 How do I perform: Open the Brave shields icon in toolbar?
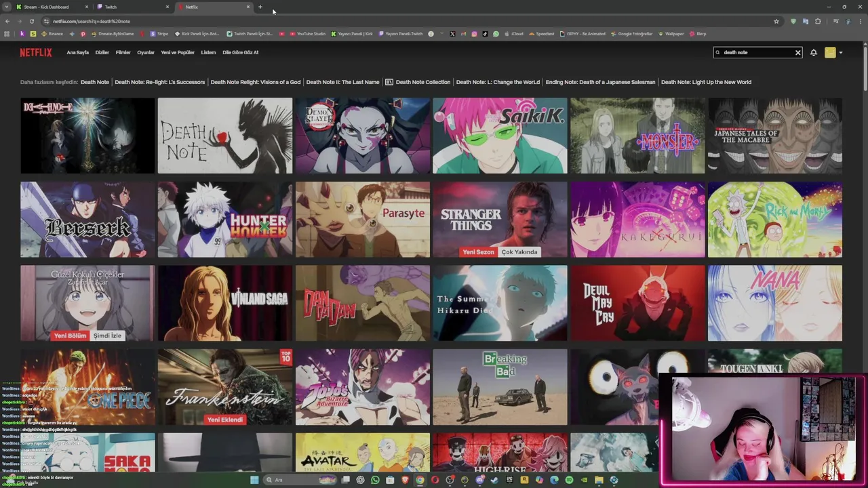pos(793,21)
